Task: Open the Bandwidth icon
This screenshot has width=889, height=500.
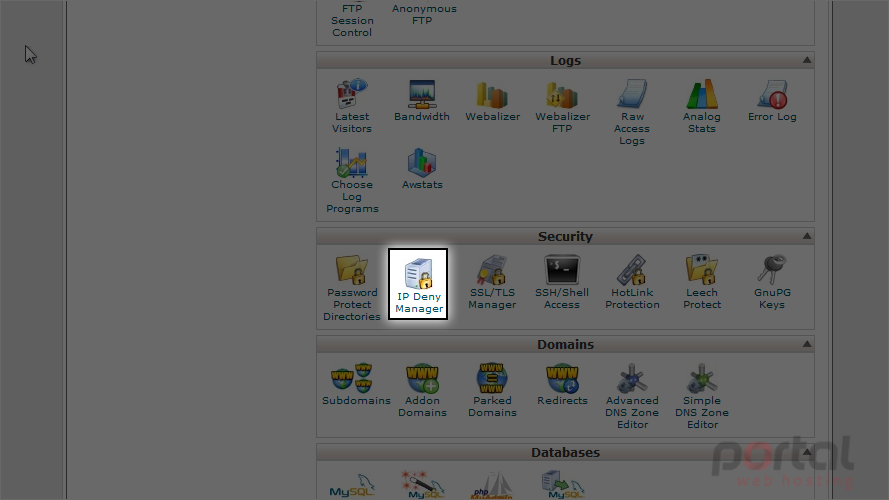Action: coord(422,101)
